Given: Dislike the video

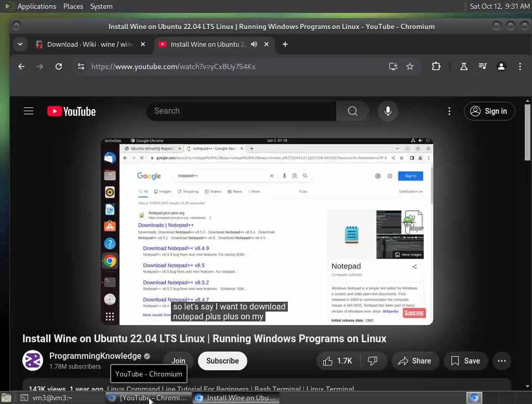Looking at the screenshot, I should pyautogui.click(x=373, y=361).
